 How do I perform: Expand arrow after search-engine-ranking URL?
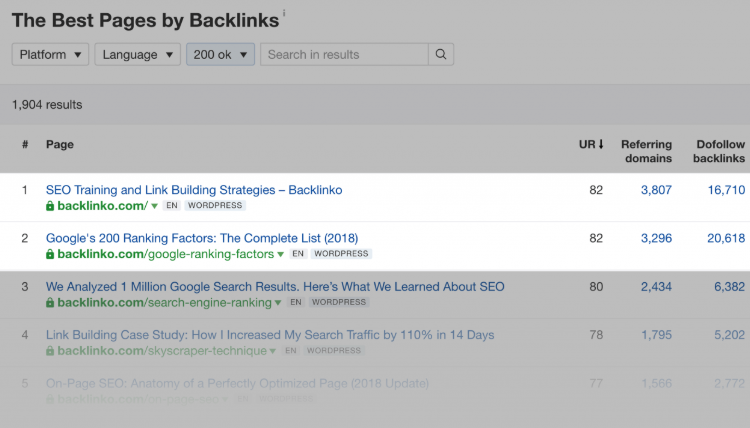tap(278, 303)
